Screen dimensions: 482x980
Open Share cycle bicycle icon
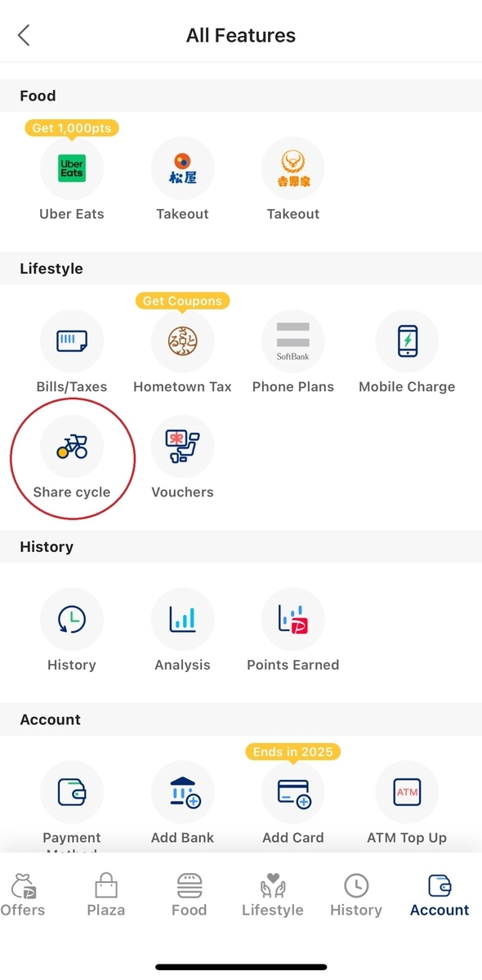(72, 447)
